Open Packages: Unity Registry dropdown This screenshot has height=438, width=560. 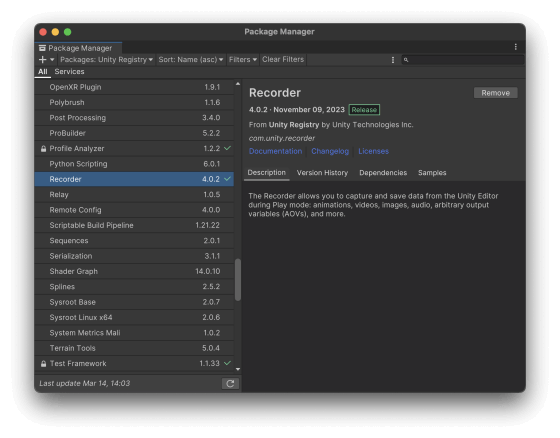click(106, 60)
